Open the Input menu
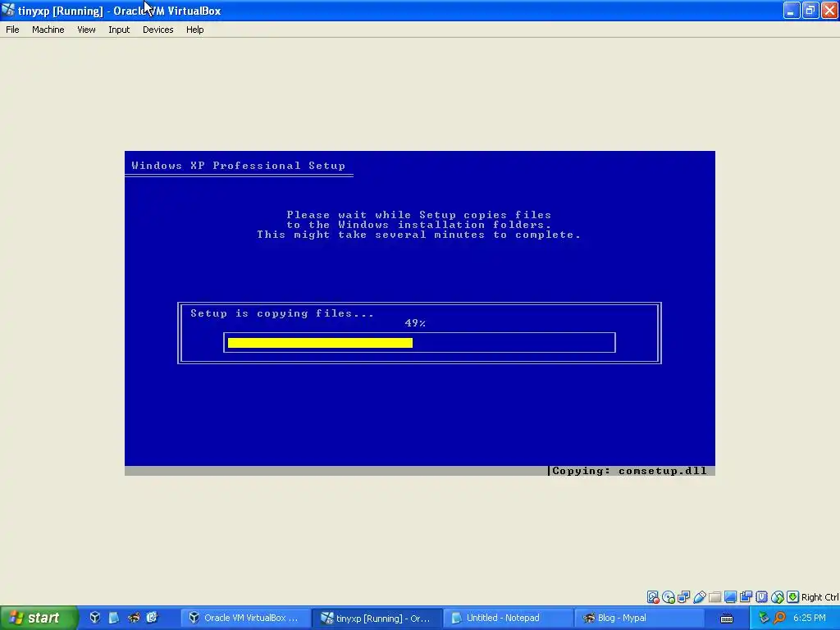The width and height of the screenshot is (840, 630). 119,30
